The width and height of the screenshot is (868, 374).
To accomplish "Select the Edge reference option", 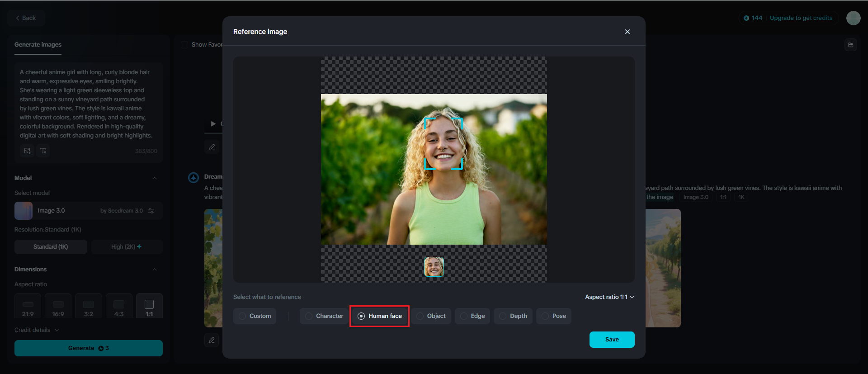I will pyautogui.click(x=472, y=316).
